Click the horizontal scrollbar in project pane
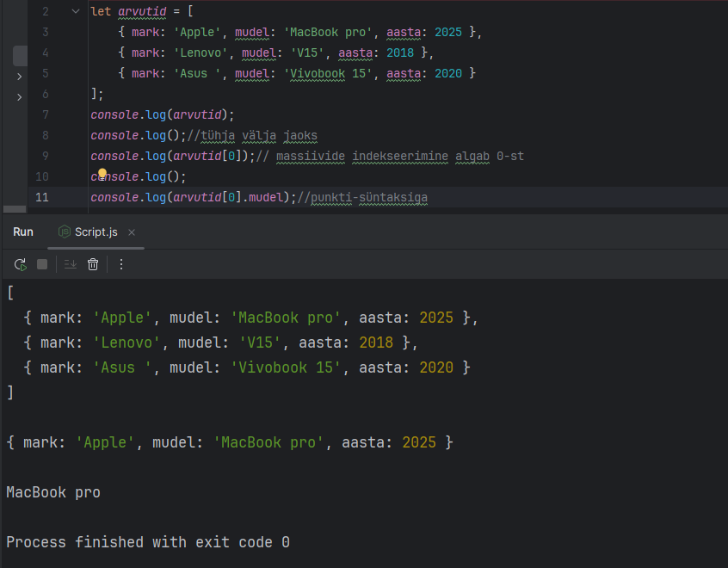This screenshot has height=568, width=728. click(x=14, y=209)
